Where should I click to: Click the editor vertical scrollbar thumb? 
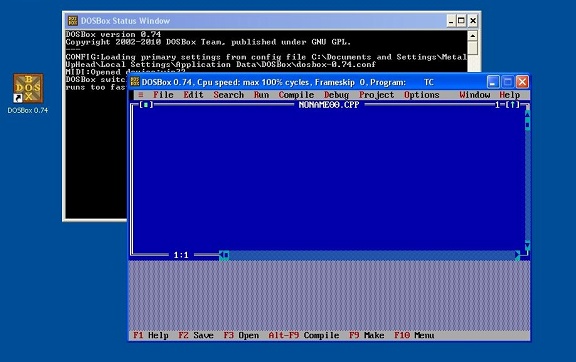(528, 124)
